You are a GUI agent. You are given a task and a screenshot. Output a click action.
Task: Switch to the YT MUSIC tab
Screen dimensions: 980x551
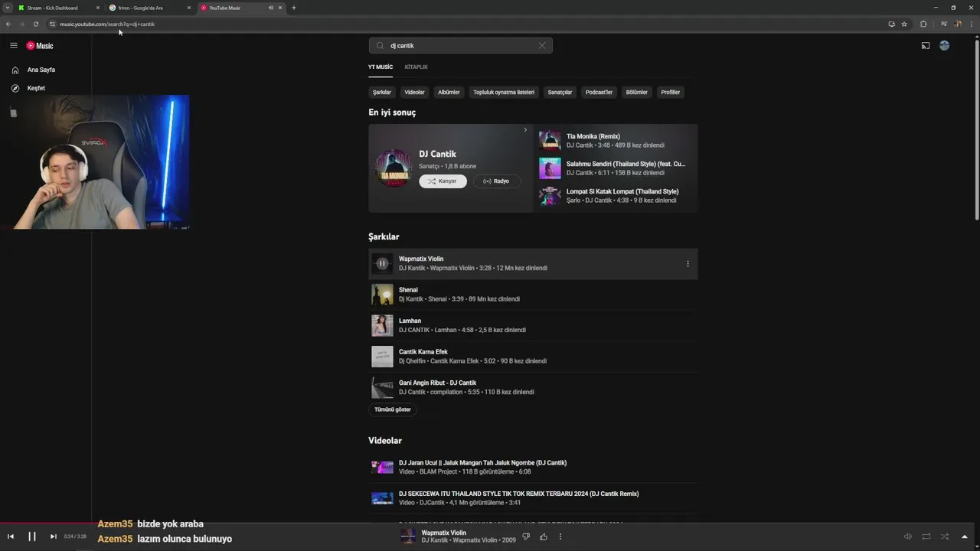tap(381, 67)
